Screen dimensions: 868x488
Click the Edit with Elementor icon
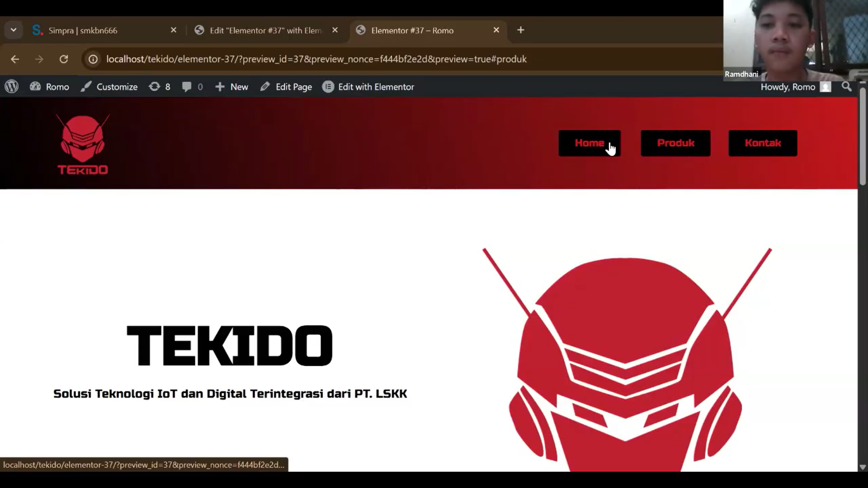[x=328, y=87]
